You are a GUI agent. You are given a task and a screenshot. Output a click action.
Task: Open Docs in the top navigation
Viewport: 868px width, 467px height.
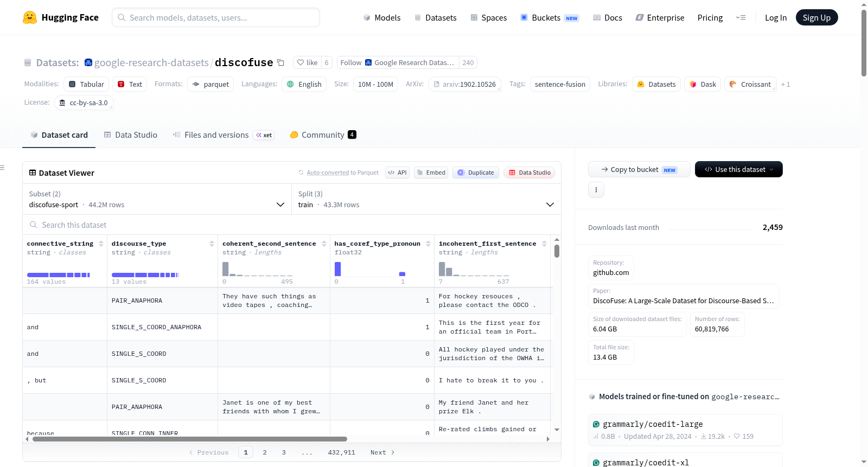pos(607,17)
